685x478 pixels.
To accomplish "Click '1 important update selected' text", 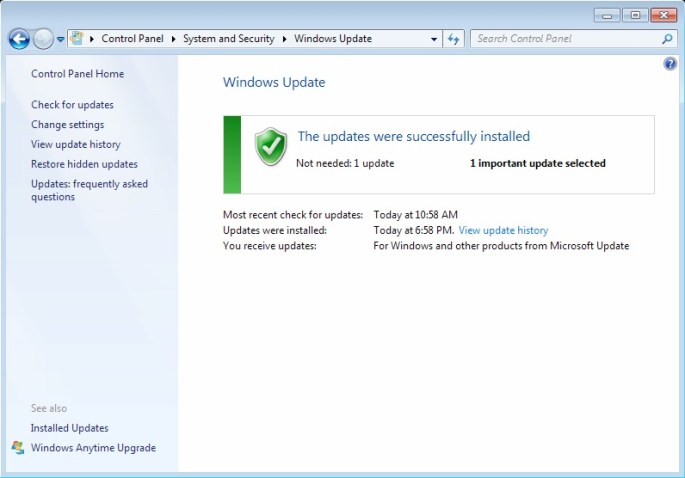I will coord(537,163).
